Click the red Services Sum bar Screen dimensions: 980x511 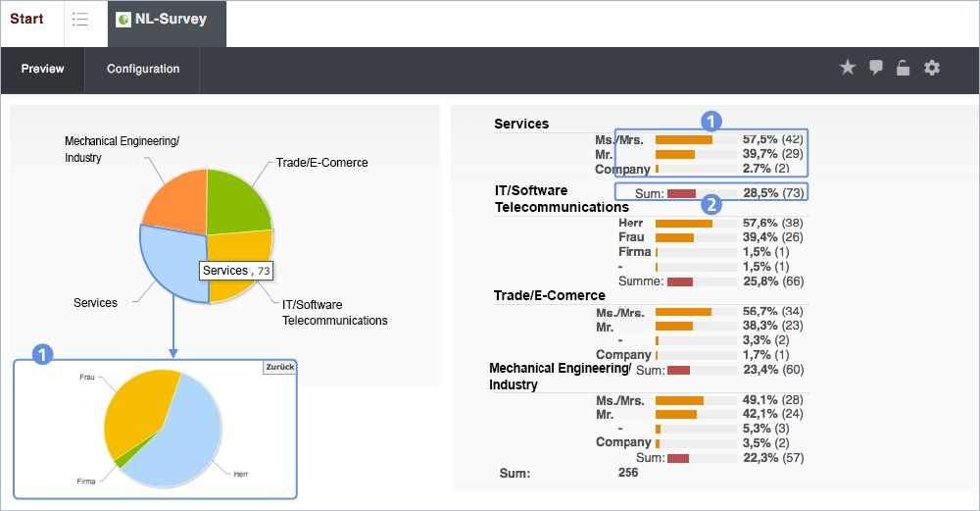681,194
